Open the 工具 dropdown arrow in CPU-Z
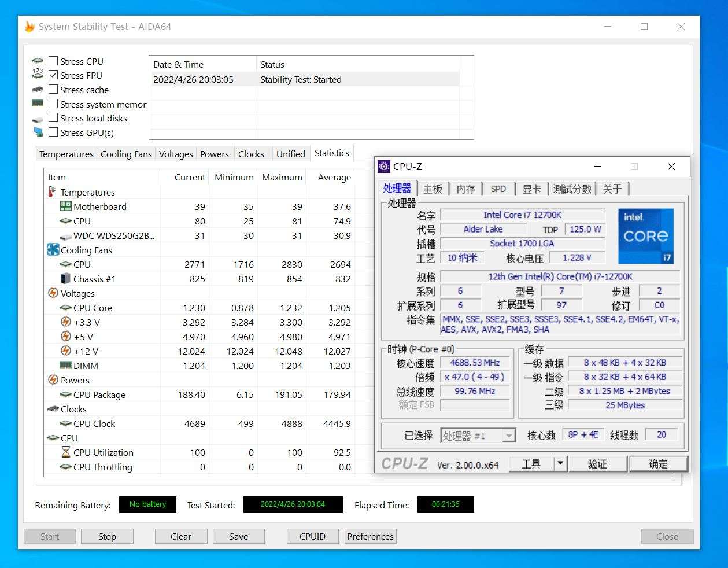Image resolution: width=728 pixels, height=568 pixels. click(559, 463)
